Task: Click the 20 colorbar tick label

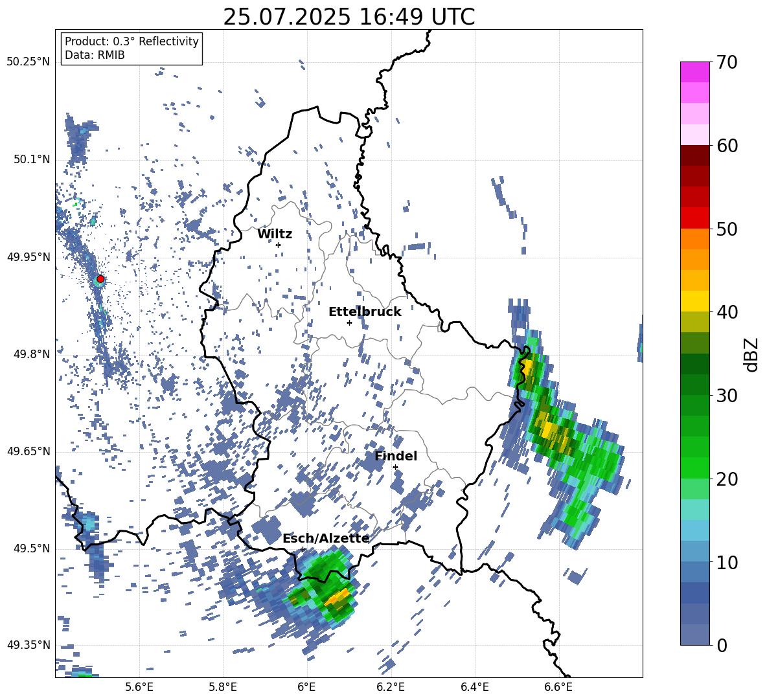Action: [727, 479]
